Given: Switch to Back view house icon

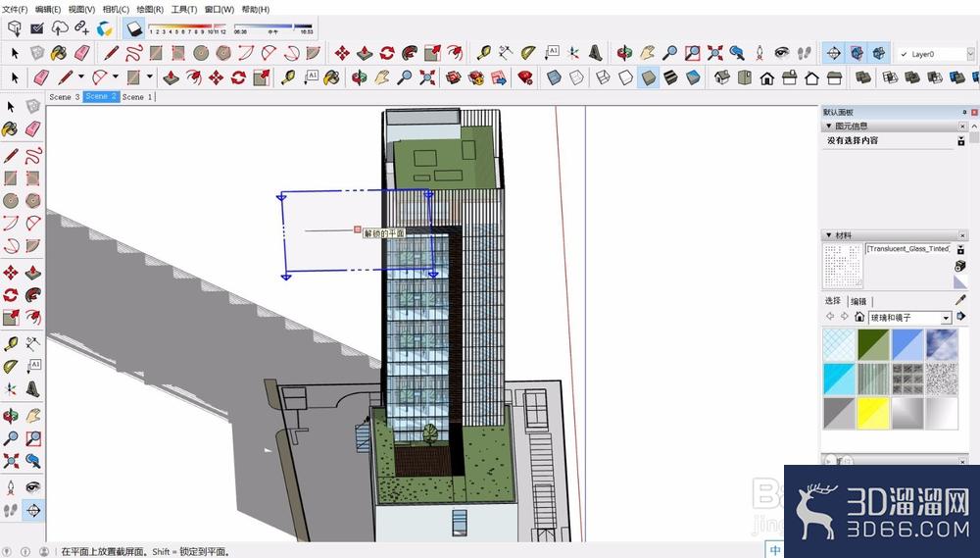Looking at the screenshot, I should (811, 77).
